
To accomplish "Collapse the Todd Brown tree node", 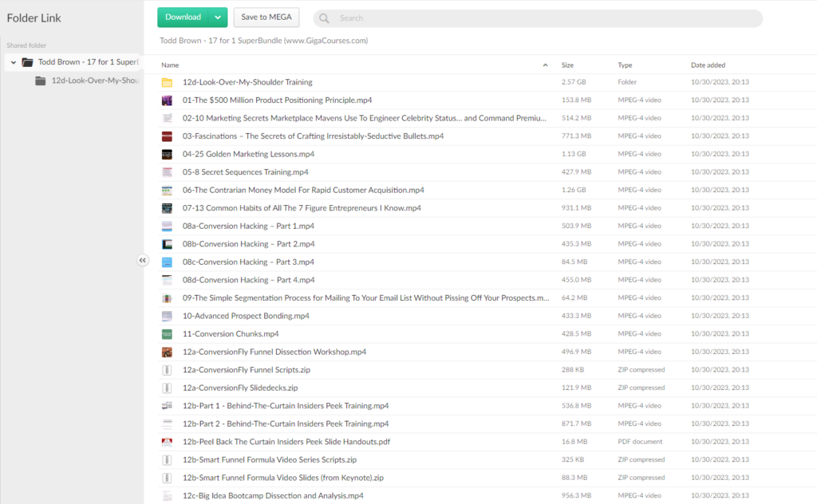I will [x=14, y=62].
